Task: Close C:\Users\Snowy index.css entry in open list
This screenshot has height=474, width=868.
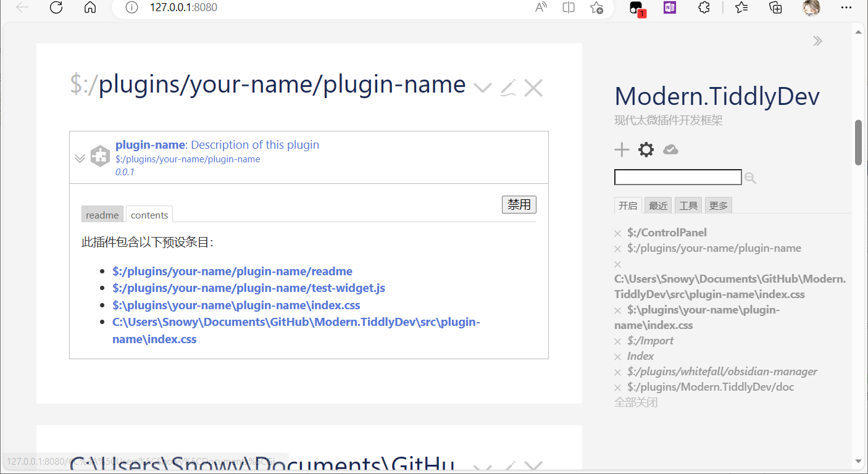Action: coord(617,264)
